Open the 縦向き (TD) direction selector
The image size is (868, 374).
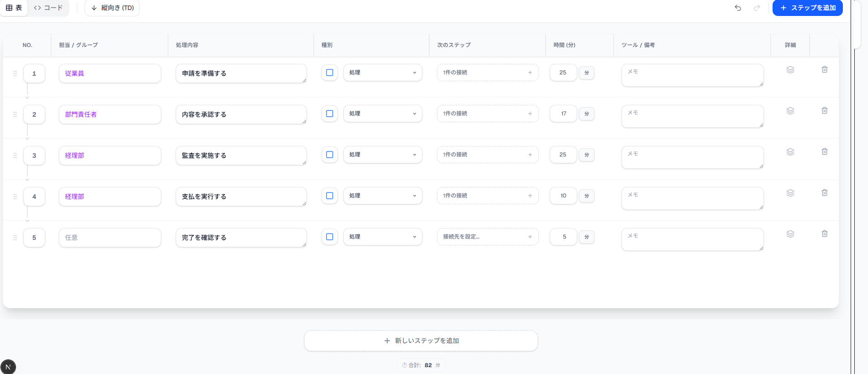coord(112,8)
